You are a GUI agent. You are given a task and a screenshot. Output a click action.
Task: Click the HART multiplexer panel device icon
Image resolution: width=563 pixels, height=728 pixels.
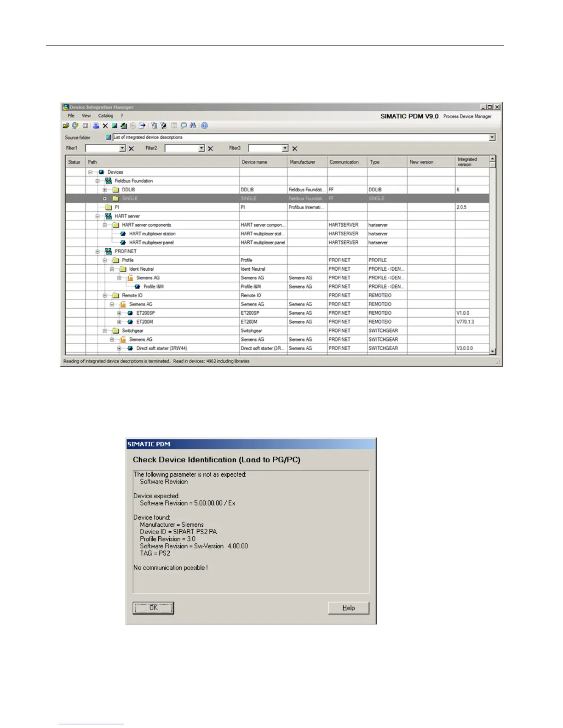click(123, 242)
